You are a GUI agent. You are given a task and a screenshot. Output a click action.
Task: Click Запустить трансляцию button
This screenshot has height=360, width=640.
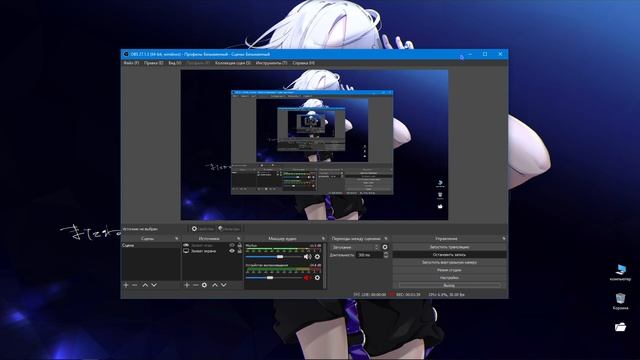(449, 247)
